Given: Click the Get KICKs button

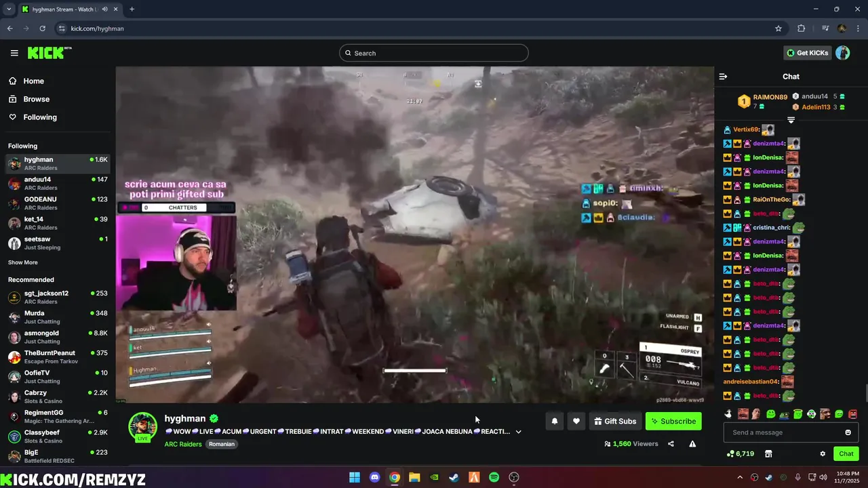Looking at the screenshot, I should [807, 53].
